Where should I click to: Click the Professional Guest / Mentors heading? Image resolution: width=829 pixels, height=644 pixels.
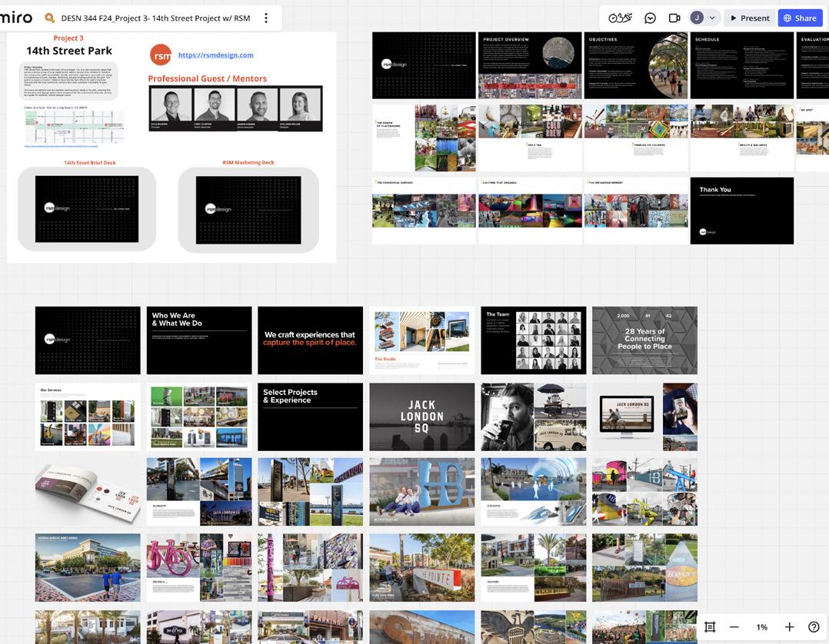click(208, 78)
